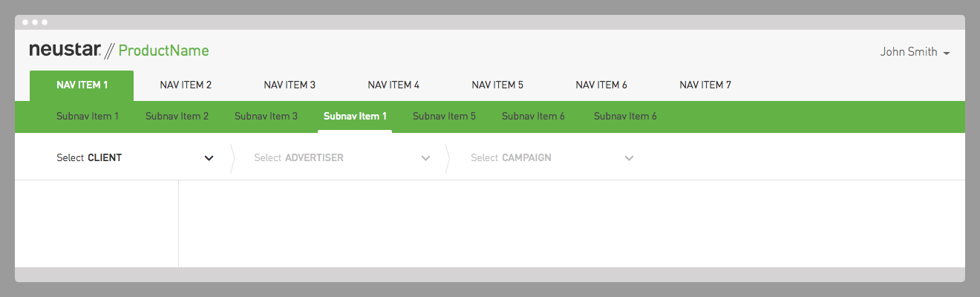Image resolution: width=980 pixels, height=297 pixels.
Task: Switch to NAV ITEM 2
Action: point(186,85)
